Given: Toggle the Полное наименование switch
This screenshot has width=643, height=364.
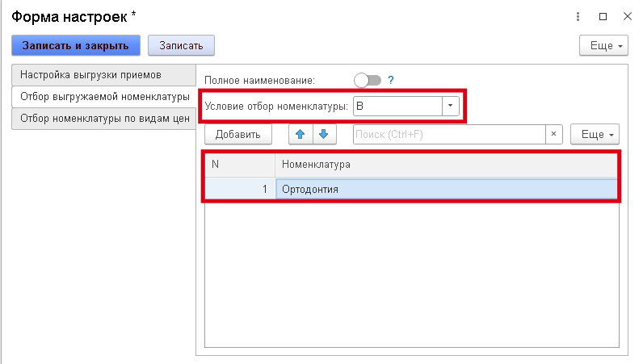Looking at the screenshot, I should tap(368, 80).
